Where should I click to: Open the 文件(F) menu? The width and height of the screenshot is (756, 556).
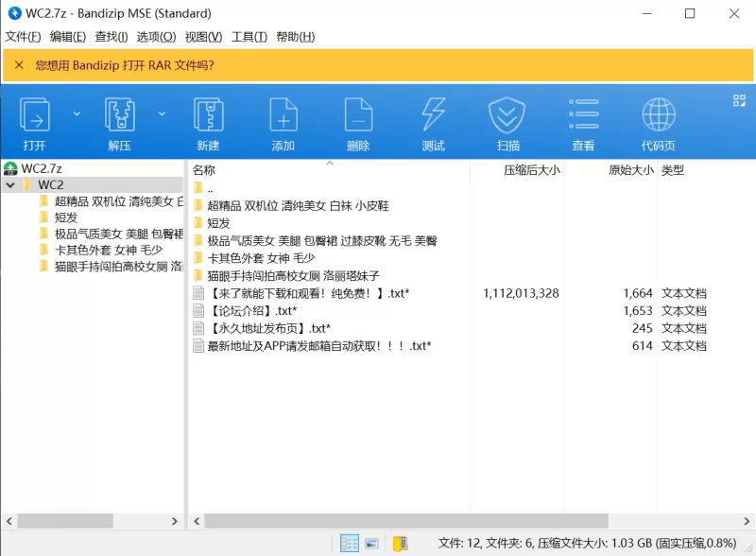tap(23, 37)
